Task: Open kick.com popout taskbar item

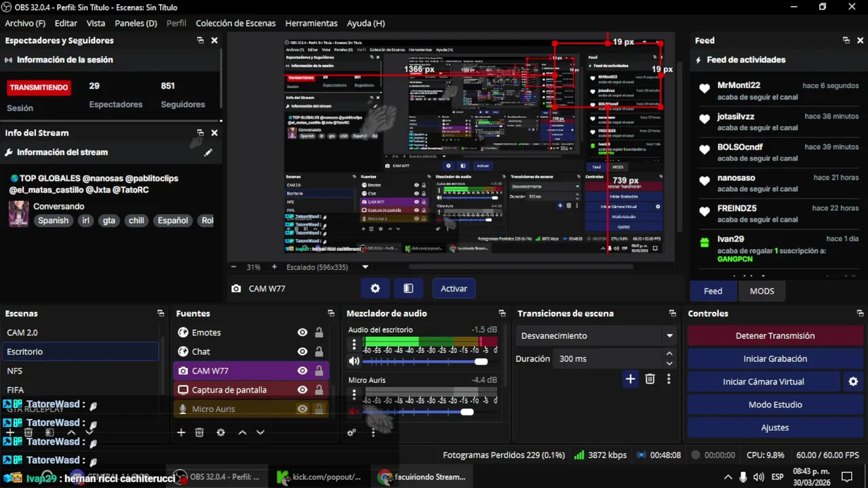Action: pyautogui.click(x=320, y=476)
